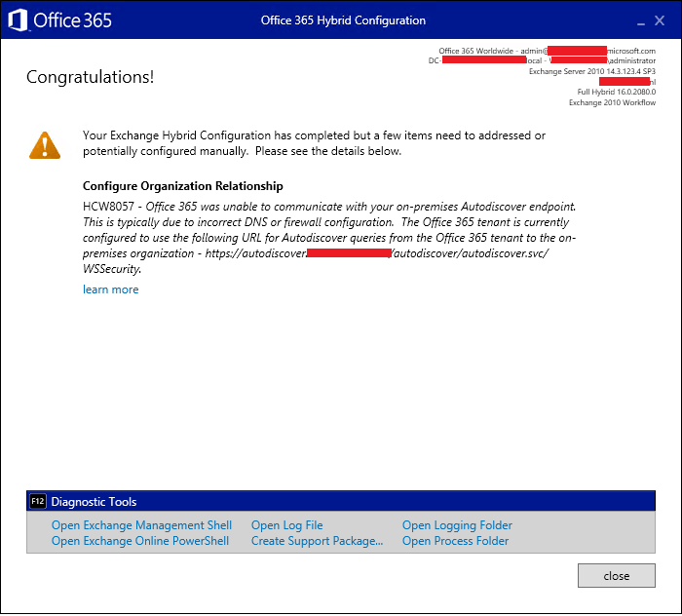Click the F12 diagnostic key icon
Viewport: 682px width, 616px height.
pyautogui.click(x=38, y=502)
